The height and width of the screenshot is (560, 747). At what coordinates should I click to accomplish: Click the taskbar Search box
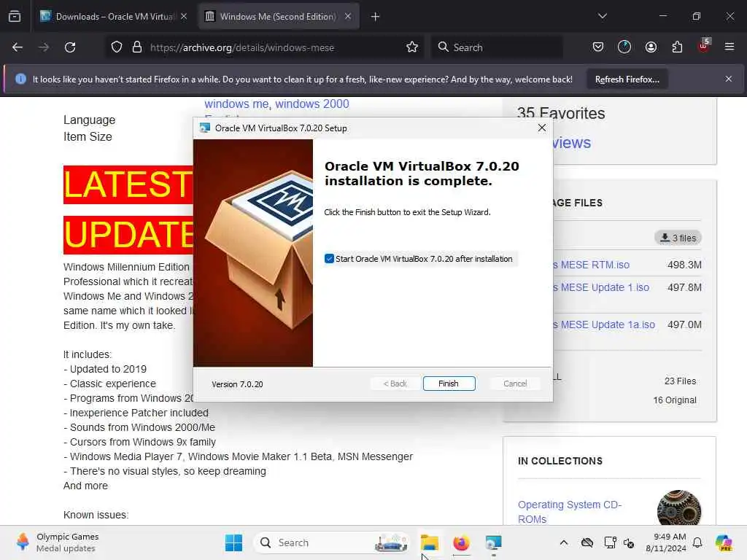tap(332, 542)
